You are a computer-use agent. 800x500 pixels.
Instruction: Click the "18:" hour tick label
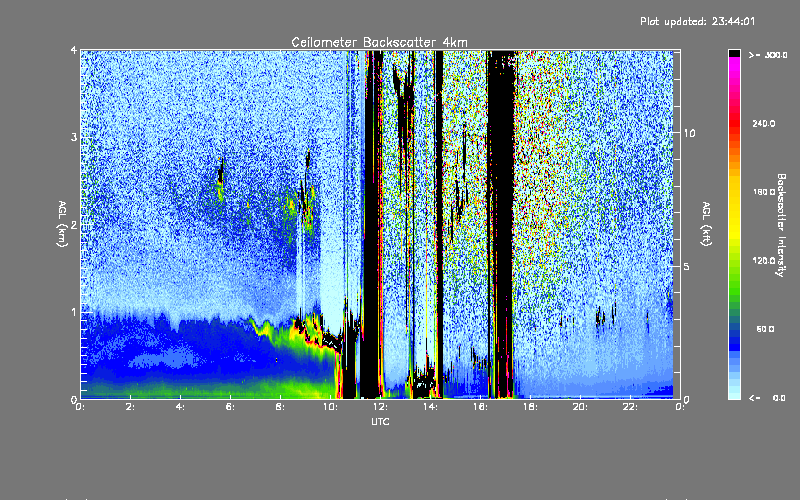[530, 407]
